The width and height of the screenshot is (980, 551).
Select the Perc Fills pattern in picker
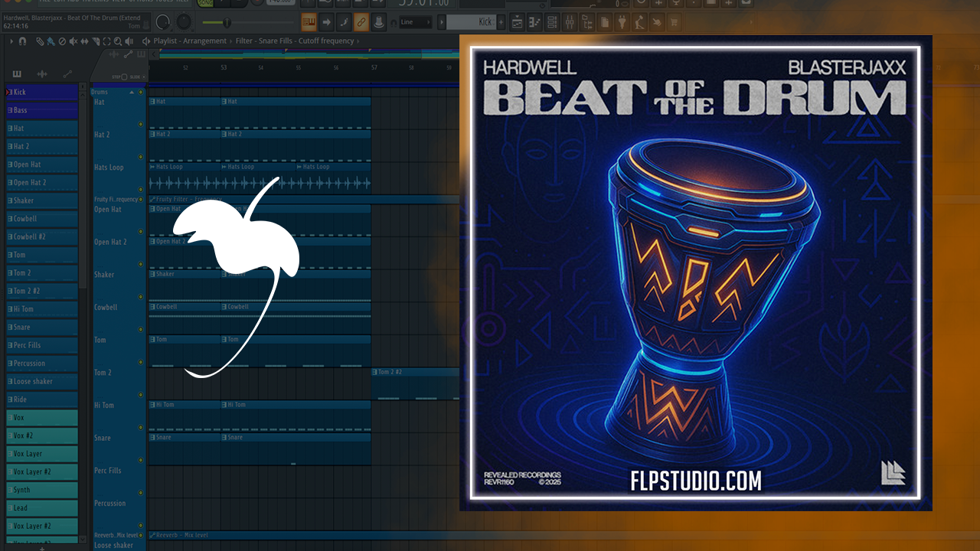click(x=42, y=345)
